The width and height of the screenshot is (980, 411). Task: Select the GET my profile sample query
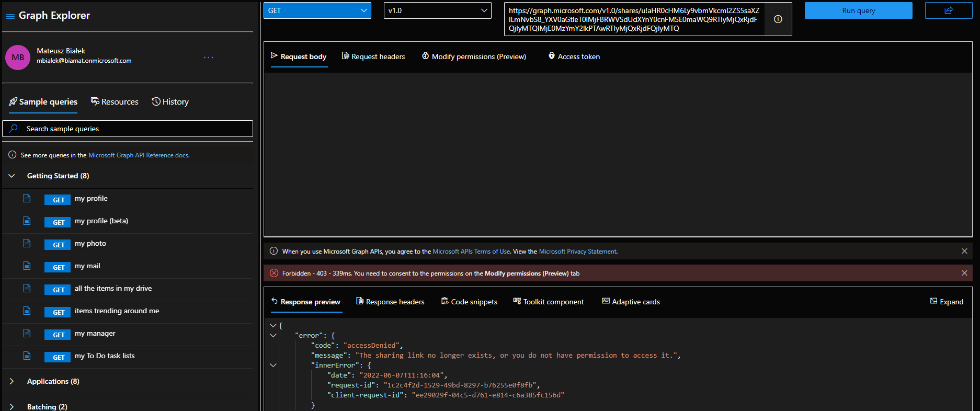[x=128, y=199]
